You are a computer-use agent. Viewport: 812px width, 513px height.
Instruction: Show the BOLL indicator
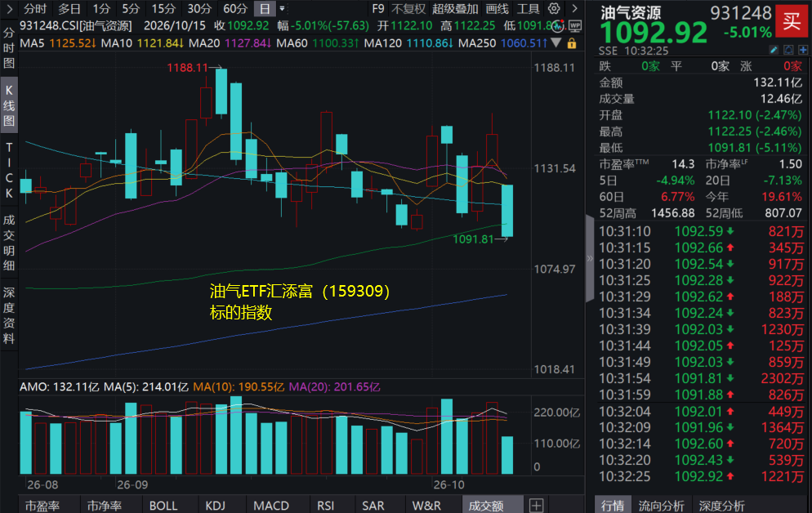(x=163, y=506)
